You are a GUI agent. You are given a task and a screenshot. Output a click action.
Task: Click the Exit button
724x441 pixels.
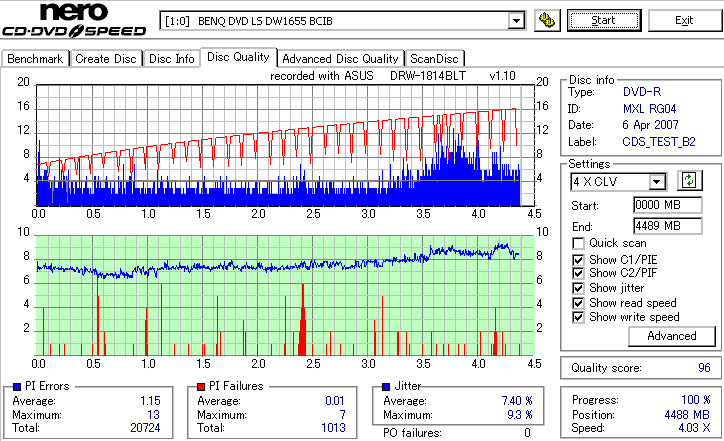point(684,20)
